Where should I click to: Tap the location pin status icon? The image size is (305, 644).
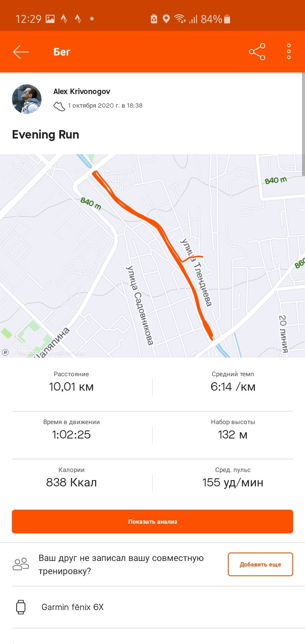(x=166, y=19)
